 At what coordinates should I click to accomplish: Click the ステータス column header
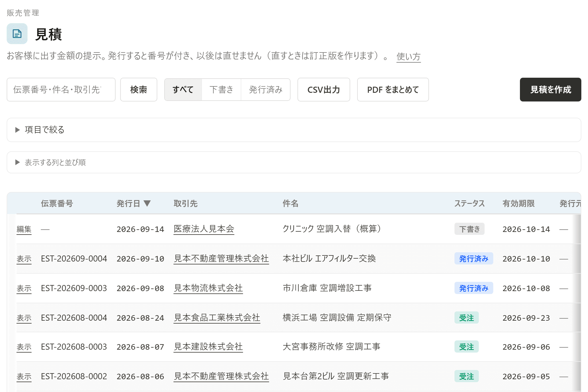tap(470, 204)
